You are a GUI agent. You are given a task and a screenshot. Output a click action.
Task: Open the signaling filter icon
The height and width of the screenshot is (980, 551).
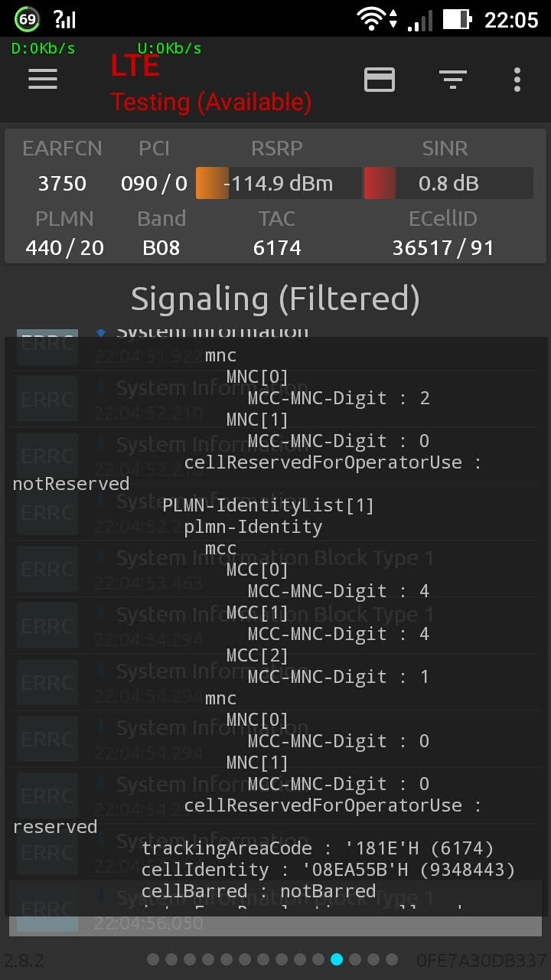click(x=452, y=79)
